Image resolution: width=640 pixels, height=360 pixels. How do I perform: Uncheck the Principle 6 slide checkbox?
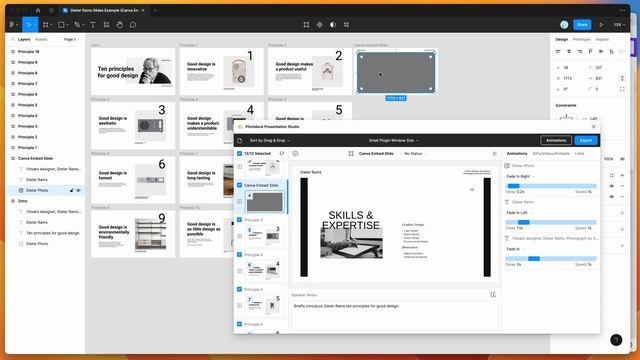[x=240, y=324]
